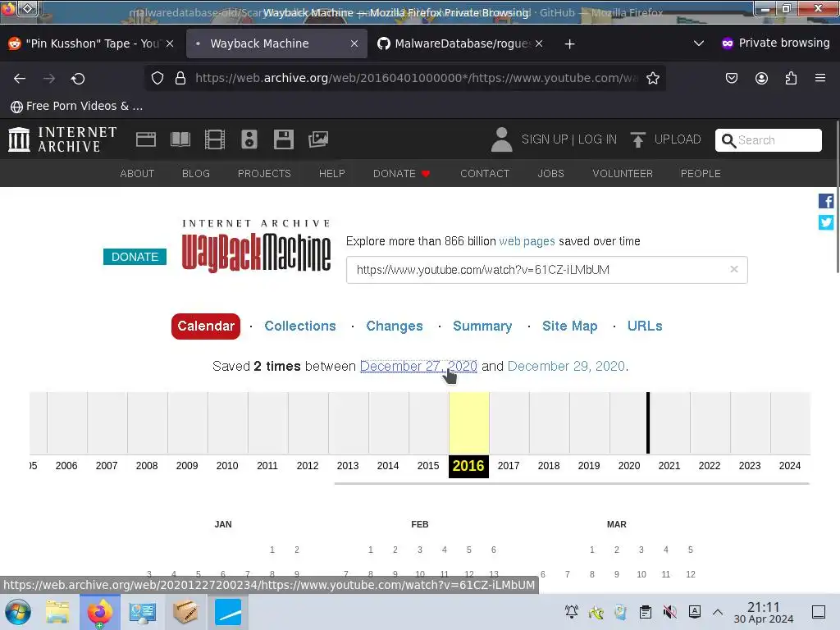The image size is (840, 630).
Task: Select year 2013 on the timeline
Action: 348,466
